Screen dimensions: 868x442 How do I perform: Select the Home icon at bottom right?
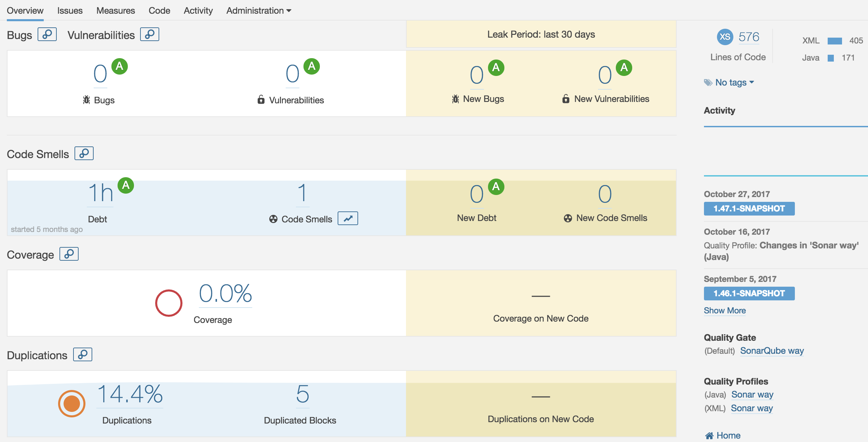pos(710,435)
